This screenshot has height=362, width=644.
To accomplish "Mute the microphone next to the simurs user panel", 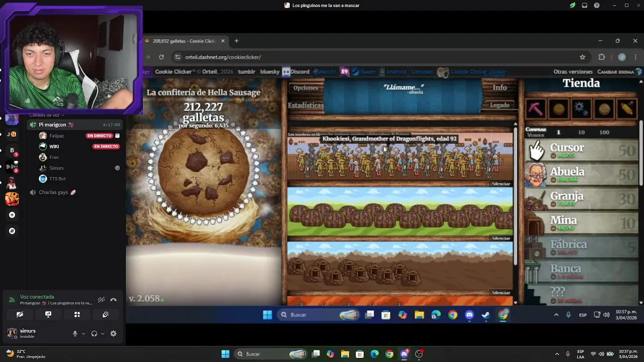I will coord(75,333).
